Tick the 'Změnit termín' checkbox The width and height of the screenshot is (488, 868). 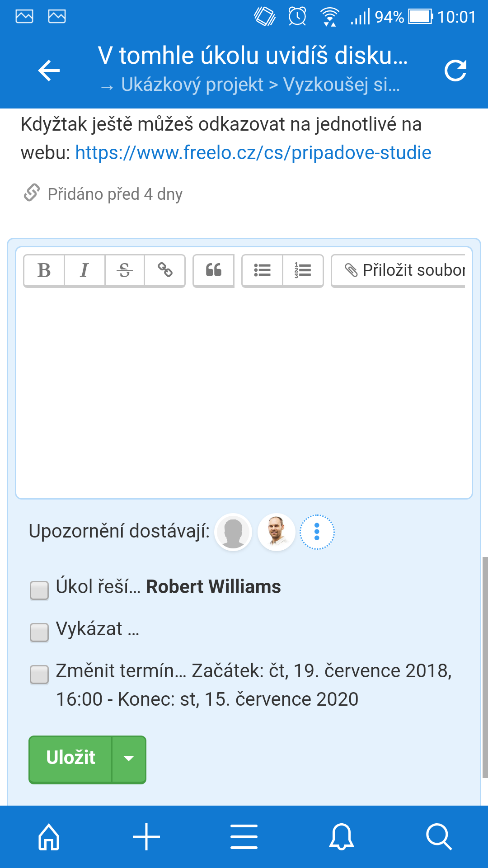coord(39,675)
